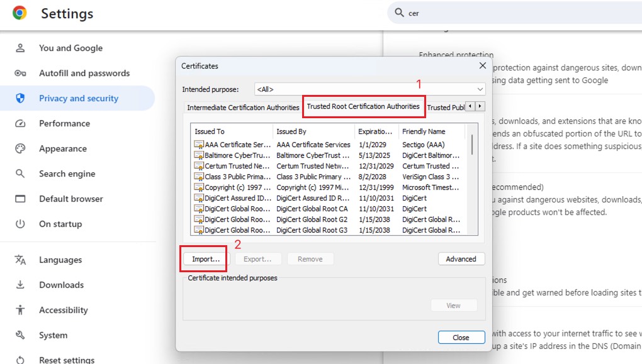Click the Appearance palette icon
This screenshot has height=364, width=642.
coord(20,149)
